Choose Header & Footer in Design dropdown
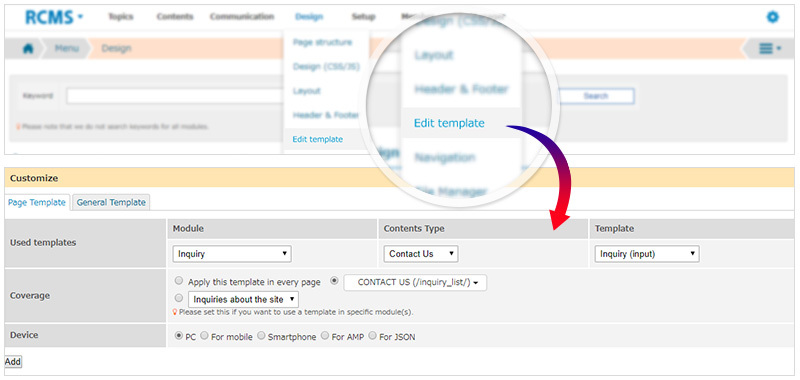This screenshot has width=800, height=380. (x=326, y=115)
